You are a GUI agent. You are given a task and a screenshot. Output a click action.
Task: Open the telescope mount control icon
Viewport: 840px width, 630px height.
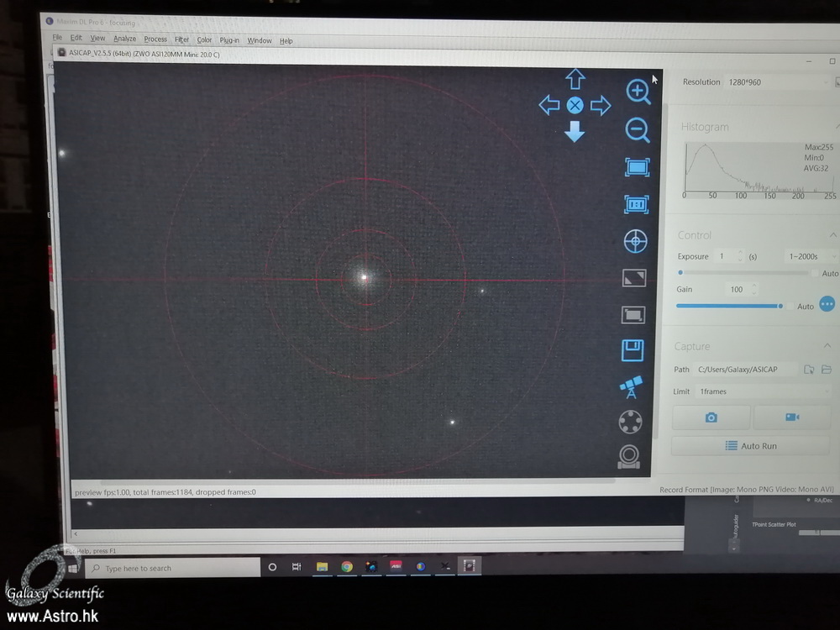(x=631, y=386)
